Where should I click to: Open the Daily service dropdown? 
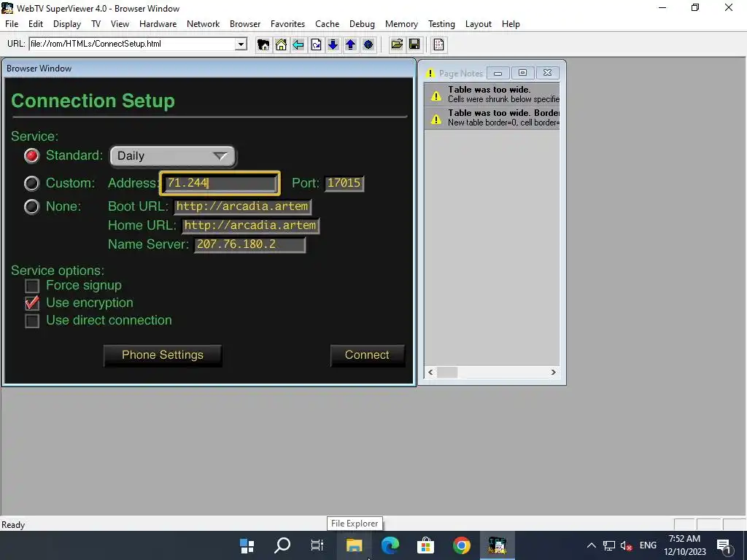tap(173, 156)
